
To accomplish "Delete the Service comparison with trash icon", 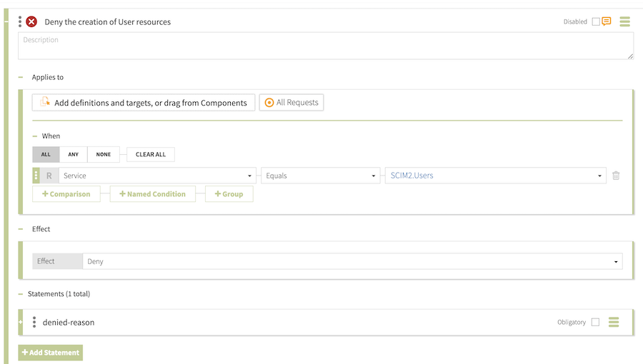I will click(x=616, y=176).
